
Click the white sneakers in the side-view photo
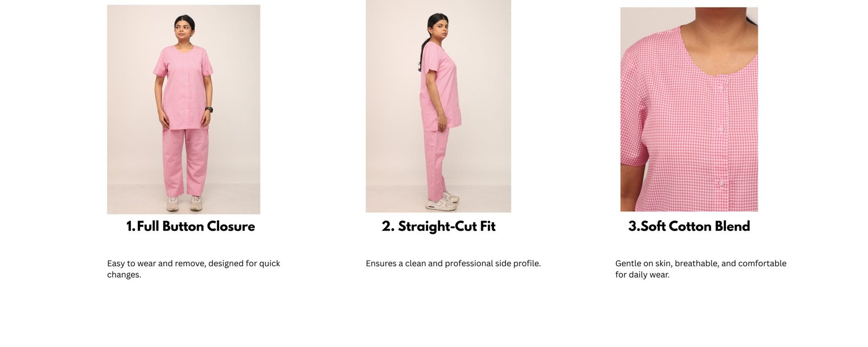443,201
